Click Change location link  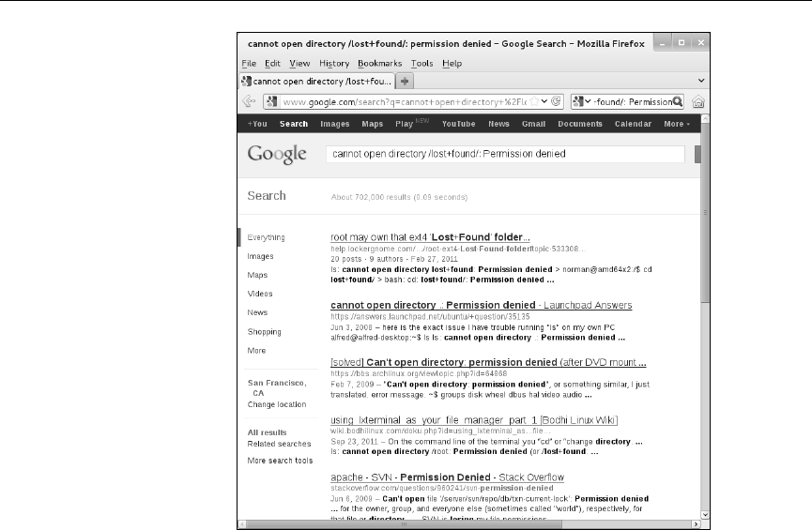277,404
